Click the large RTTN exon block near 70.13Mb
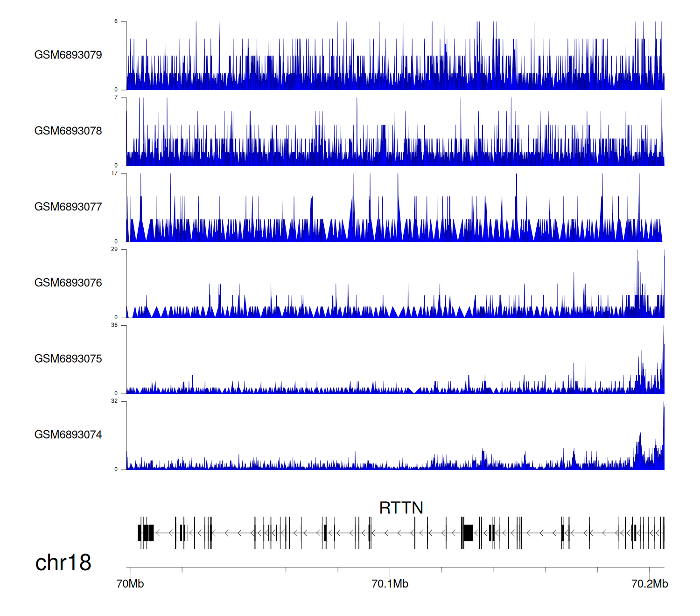 (x=468, y=533)
